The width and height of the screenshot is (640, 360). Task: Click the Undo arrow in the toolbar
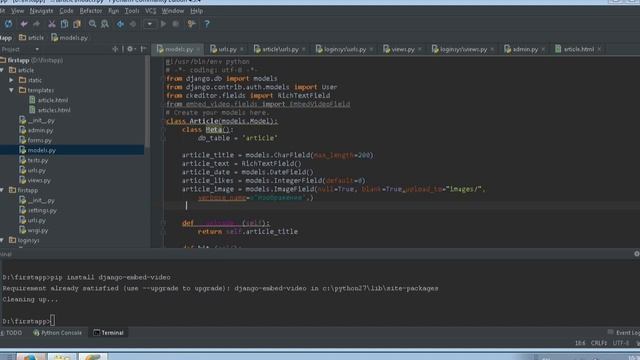(24, 24)
